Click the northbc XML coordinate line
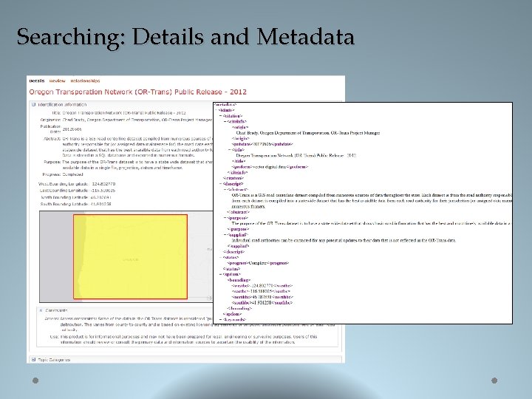Image resolution: width=532 pixels, height=399 pixels. pyautogui.click(x=262, y=297)
